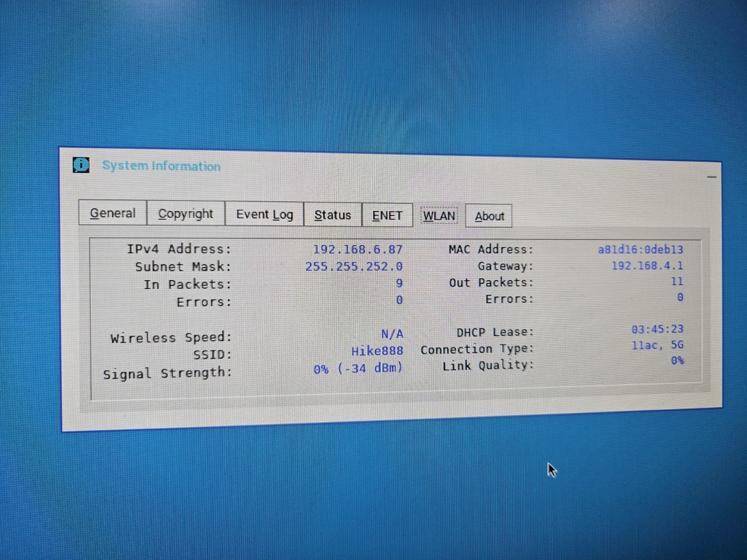Click the Out Packets label
The image size is (747, 560).
coord(491,282)
